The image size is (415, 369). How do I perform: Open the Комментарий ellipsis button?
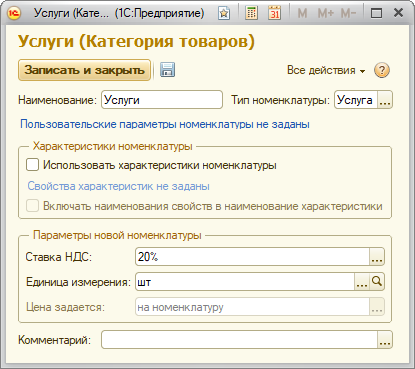click(385, 340)
